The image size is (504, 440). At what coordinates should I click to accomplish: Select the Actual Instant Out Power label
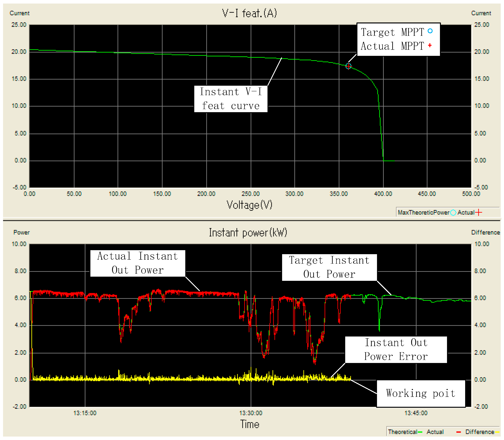coord(138,263)
